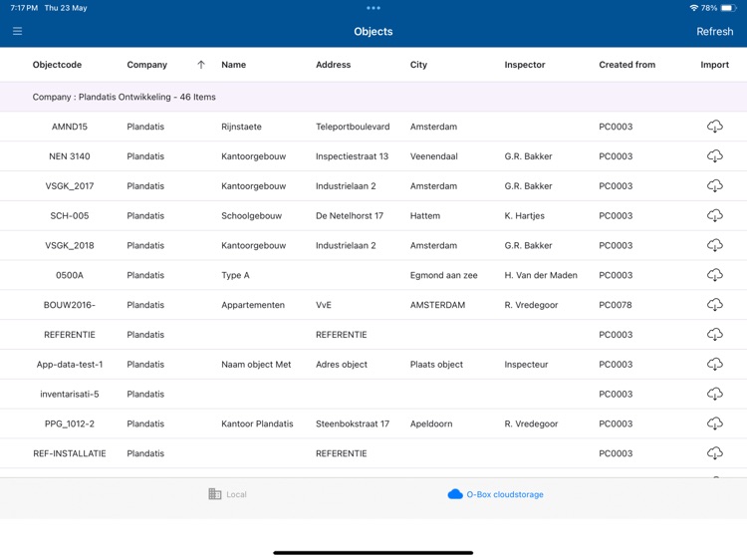Select the PC0078 created-from cell
The width and height of the screenshot is (747, 560).
[x=616, y=305]
